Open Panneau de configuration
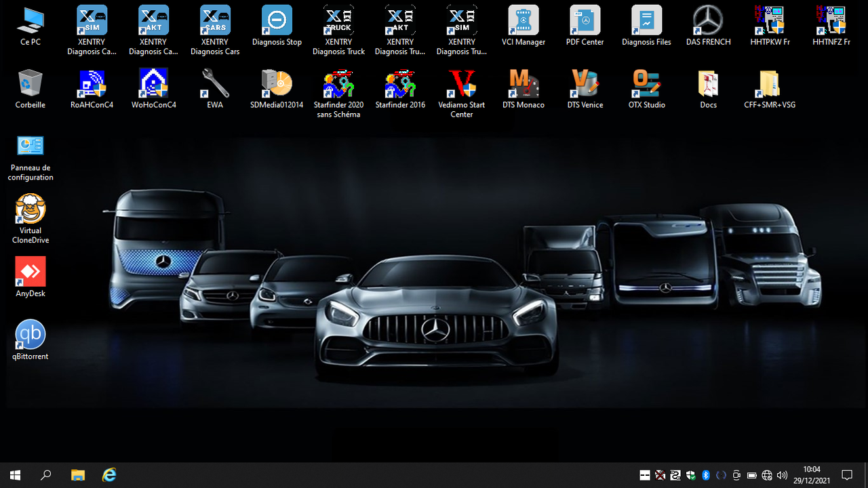868x488 pixels. (x=31, y=157)
